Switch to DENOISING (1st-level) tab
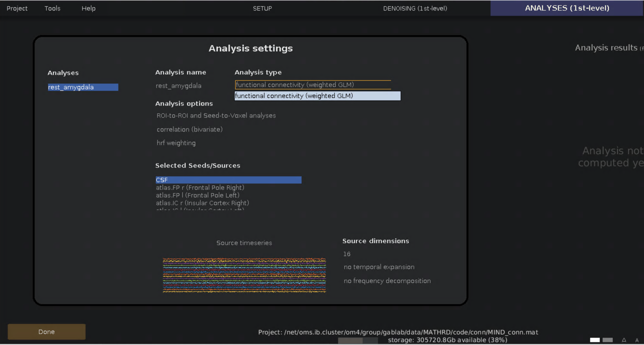Viewport: 644px width, 345px height. [x=415, y=8]
